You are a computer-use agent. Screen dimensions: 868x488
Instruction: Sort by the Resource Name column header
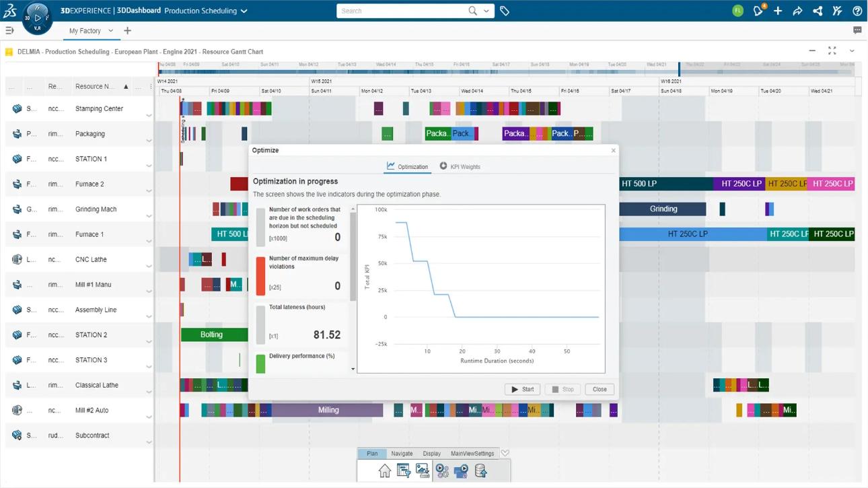tap(94, 87)
